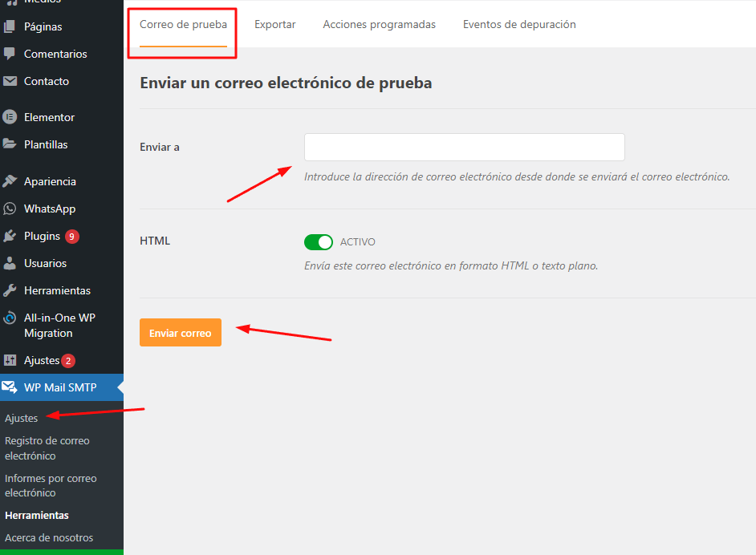Click 'Envía este correo electrónico en formato' text
Screen dimensions: 756x555
tap(451, 266)
